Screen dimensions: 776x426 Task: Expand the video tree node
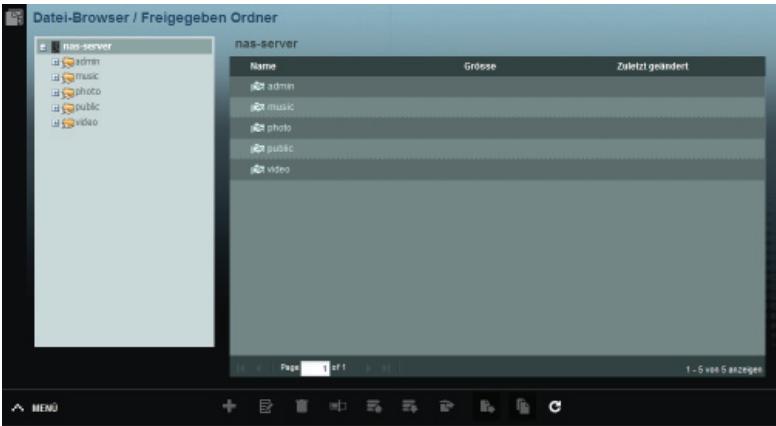click(x=55, y=123)
